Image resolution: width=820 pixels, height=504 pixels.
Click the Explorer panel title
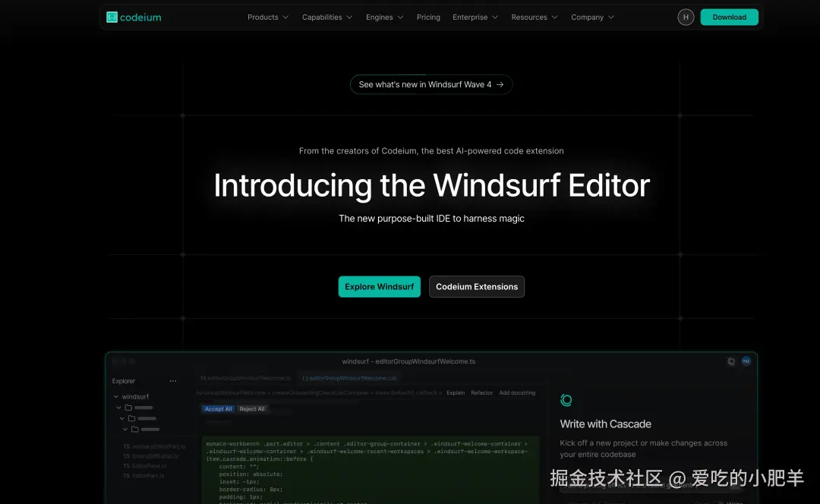[x=124, y=381]
